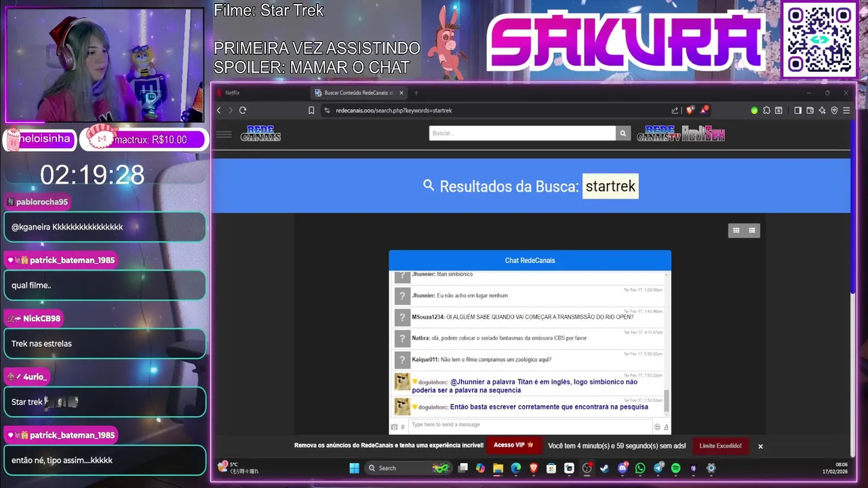Image resolution: width=868 pixels, height=488 pixels.
Task: Open the chat emoji picker
Action: [x=657, y=427]
